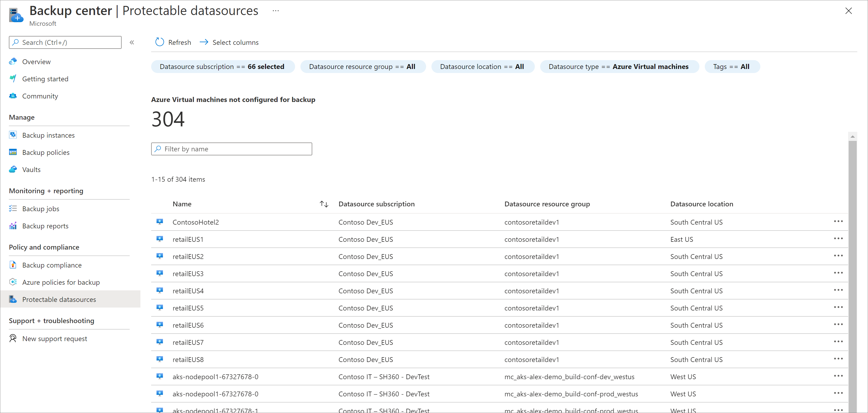Click the Backup reports menu item
Image resolution: width=868 pixels, height=413 pixels.
click(46, 226)
